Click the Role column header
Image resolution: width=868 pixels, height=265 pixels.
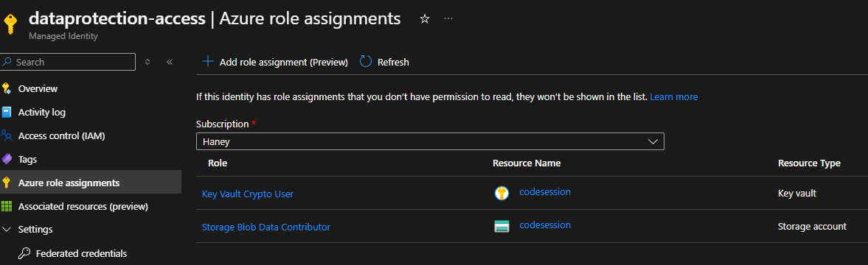[x=218, y=163]
